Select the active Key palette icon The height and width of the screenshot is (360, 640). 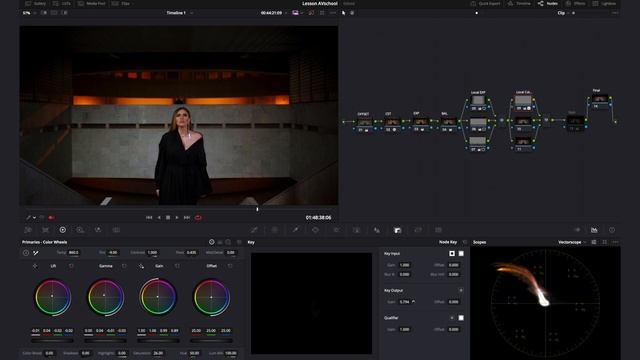point(398,230)
